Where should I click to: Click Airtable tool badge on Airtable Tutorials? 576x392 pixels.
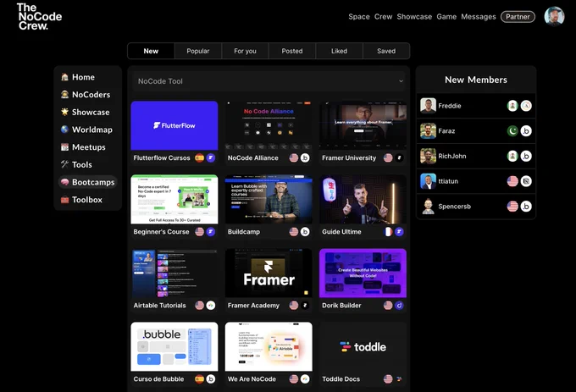click(211, 306)
